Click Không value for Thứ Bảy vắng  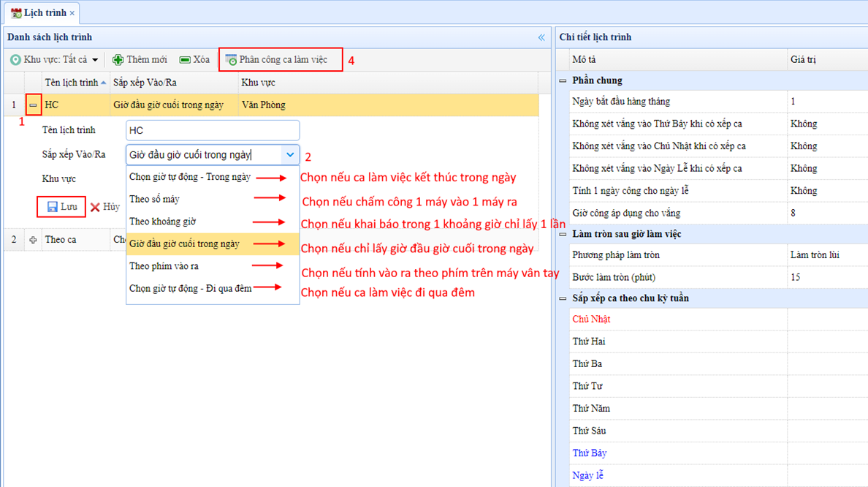click(x=827, y=124)
